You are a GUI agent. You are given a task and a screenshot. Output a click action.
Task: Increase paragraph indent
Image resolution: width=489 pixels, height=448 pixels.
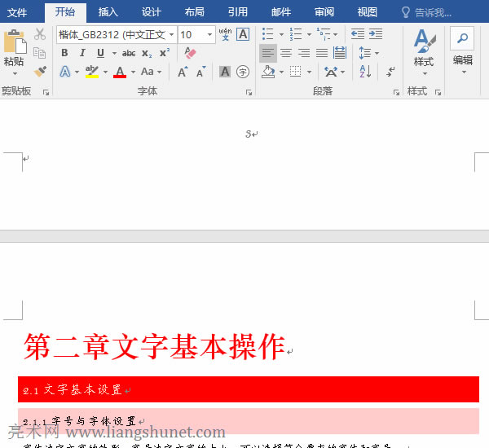coord(376,33)
